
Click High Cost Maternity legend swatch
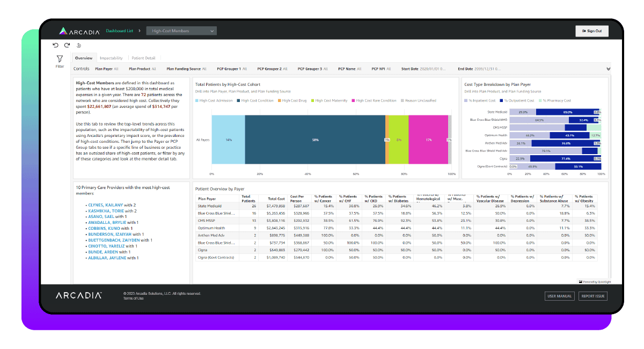click(x=312, y=100)
